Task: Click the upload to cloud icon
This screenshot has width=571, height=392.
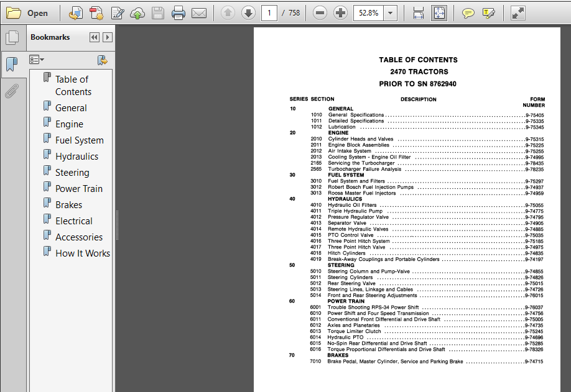Action: (x=137, y=14)
